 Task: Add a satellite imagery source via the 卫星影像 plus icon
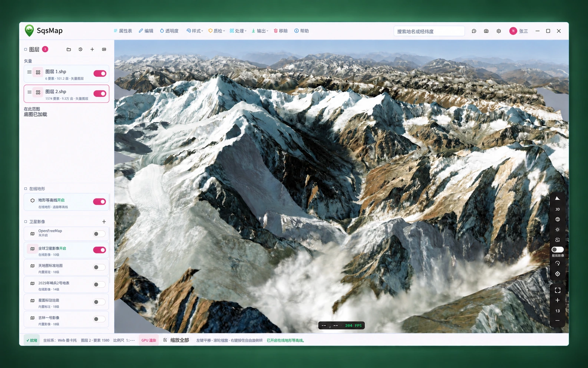104,221
